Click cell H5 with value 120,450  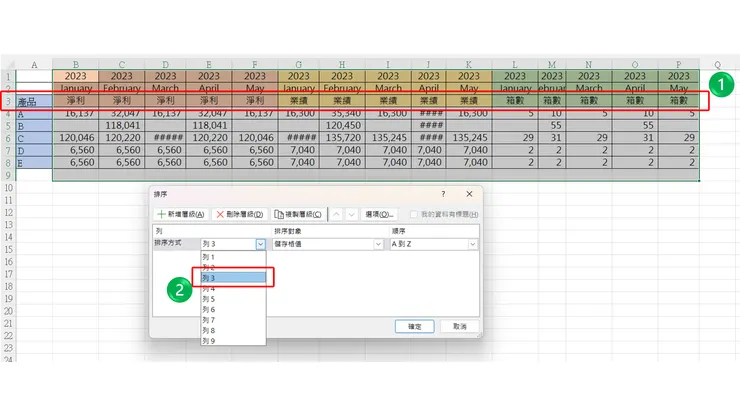342,126
